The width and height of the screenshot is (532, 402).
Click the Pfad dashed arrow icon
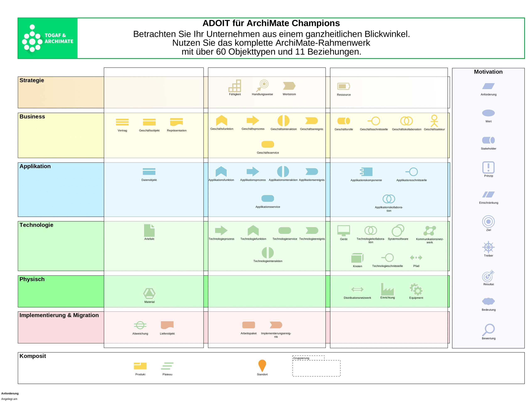(416, 258)
